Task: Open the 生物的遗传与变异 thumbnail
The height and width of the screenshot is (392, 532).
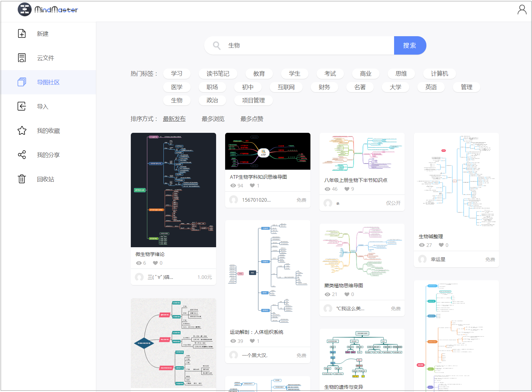Action: 362,355
